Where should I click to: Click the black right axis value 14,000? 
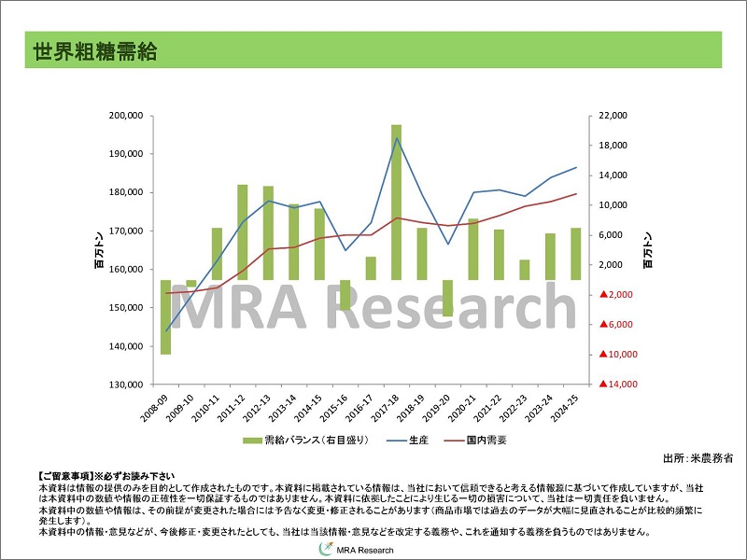pyautogui.click(x=613, y=175)
